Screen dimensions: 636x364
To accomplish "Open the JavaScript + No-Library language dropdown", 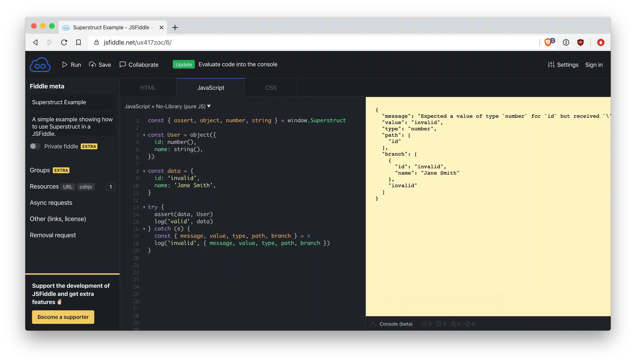I will tap(209, 106).
